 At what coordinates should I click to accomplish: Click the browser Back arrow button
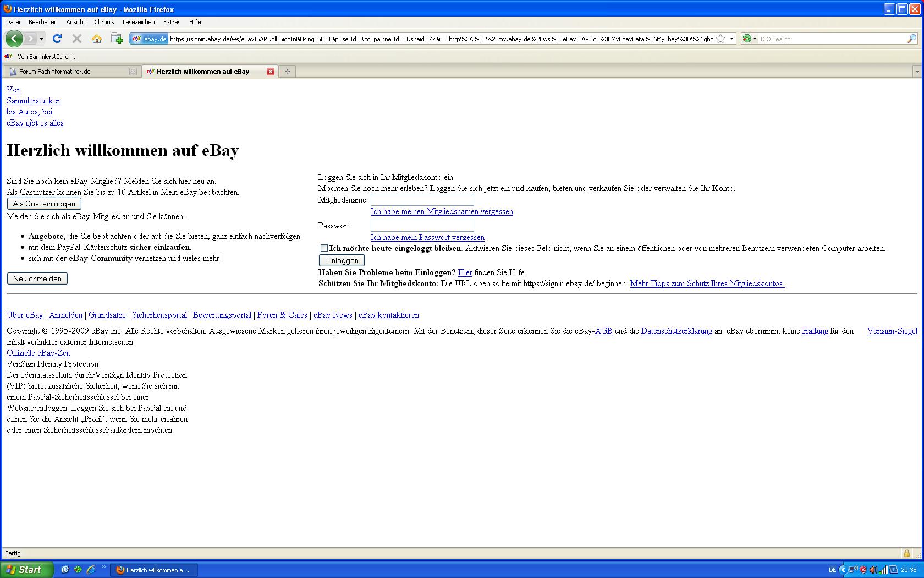pyautogui.click(x=14, y=39)
